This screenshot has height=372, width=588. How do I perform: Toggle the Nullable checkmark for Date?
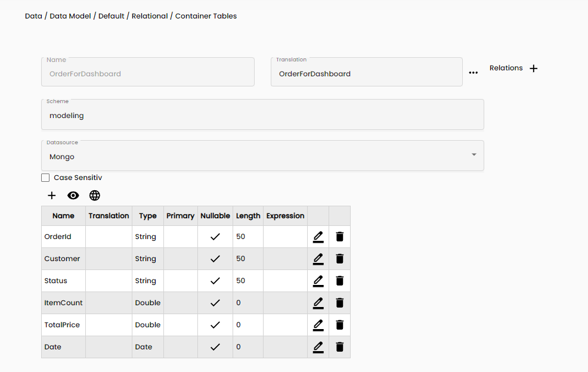pyautogui.click(x=215, y=346)
